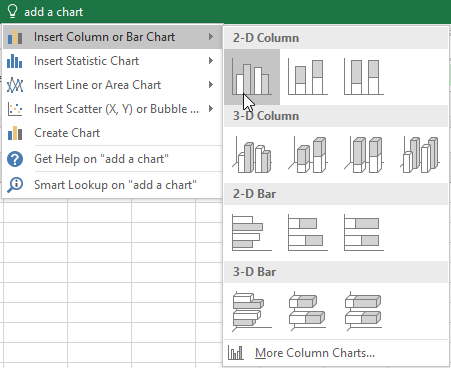Insert a 3-D Clustered Column chart
The height and width of the screenshot is (368, 451).
pos(252,155)
